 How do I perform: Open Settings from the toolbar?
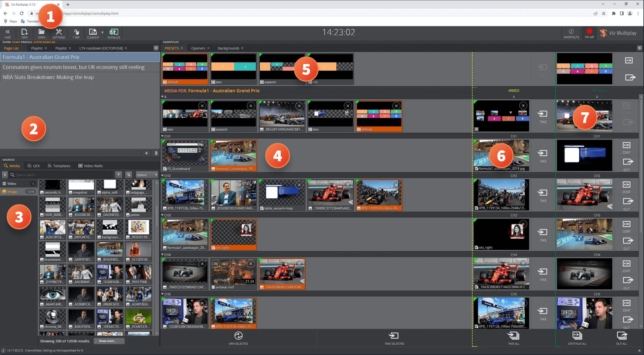[x=58, y=33]
